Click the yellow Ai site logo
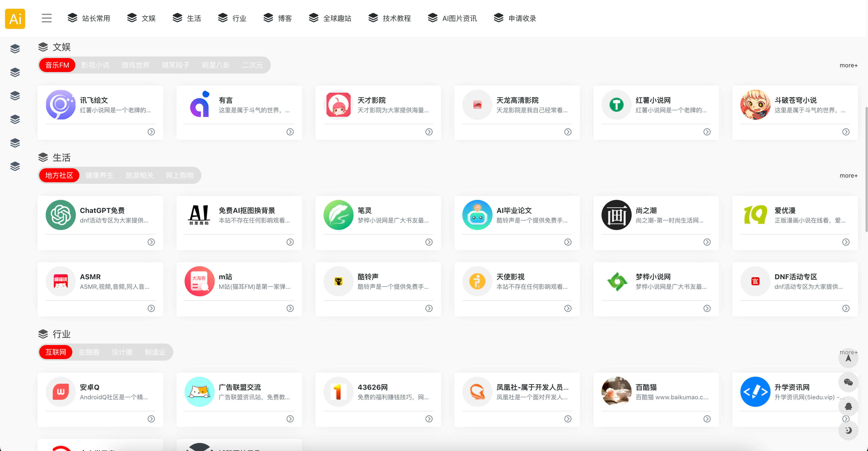Image resolution: width=868 pixels, height=451 pixels. 15,19
